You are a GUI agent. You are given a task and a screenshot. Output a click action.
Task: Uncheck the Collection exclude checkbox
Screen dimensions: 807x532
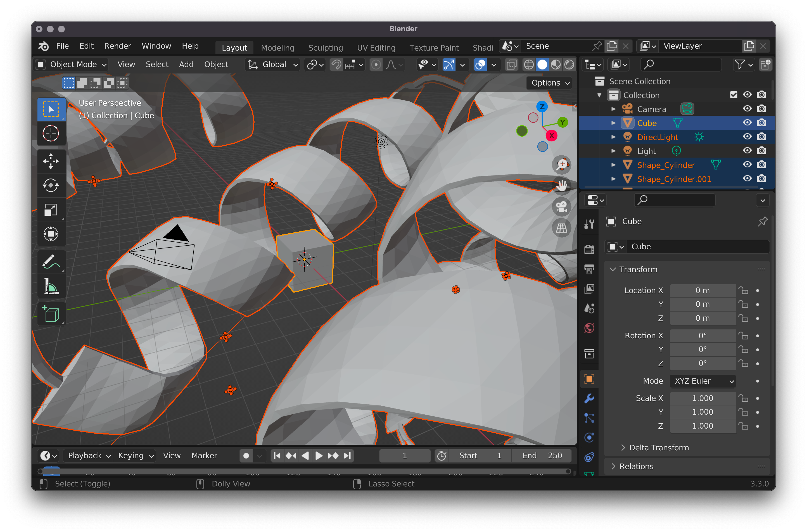pos(734,95)
